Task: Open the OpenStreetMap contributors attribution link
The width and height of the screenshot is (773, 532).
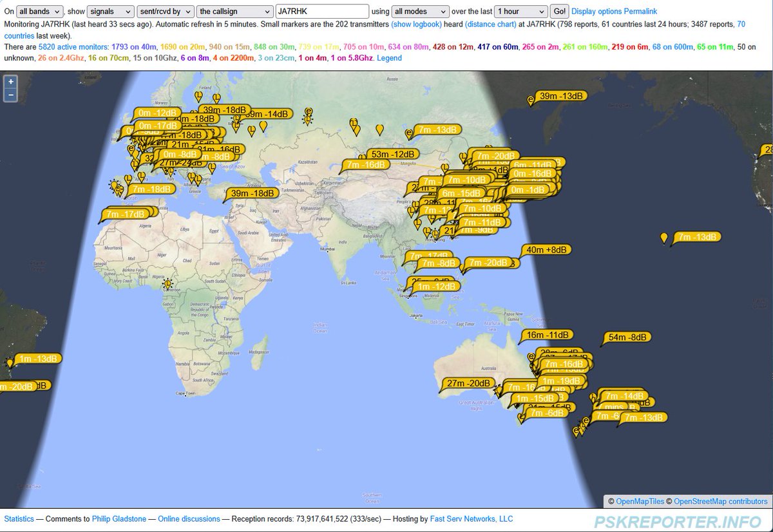Action: click(721, 501)
